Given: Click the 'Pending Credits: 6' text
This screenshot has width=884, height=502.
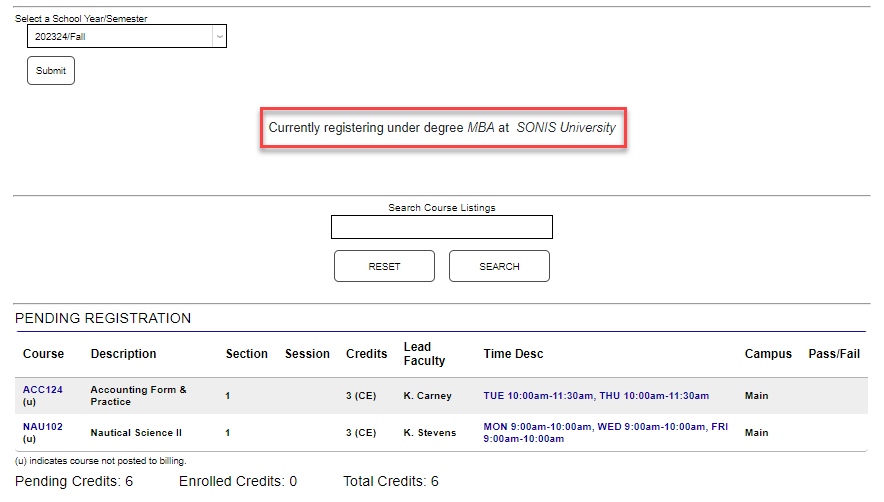Looking at the screenshot, I should [74, 481].
